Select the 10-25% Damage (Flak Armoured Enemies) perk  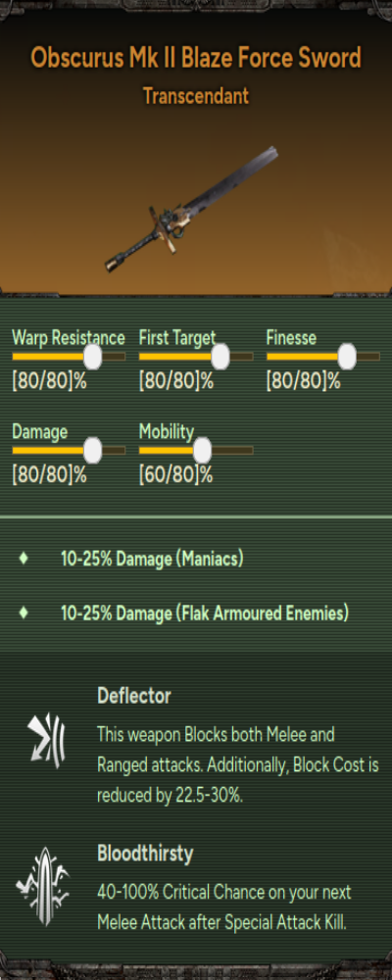(x=205, y=613)
